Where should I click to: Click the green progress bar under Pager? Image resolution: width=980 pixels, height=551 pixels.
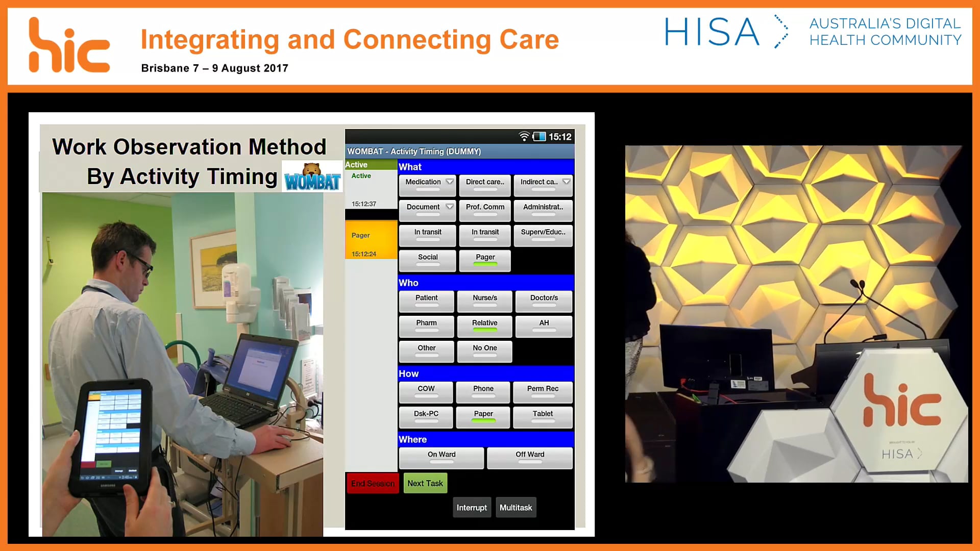[484, 263]
